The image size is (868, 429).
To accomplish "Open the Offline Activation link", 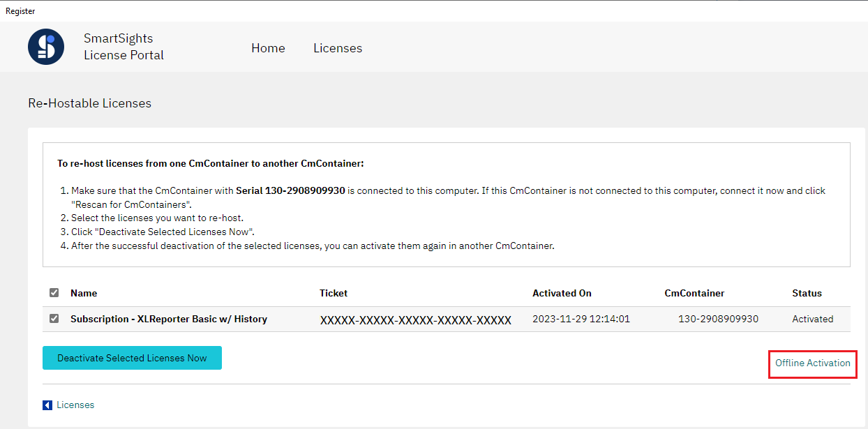I will 813,363.
